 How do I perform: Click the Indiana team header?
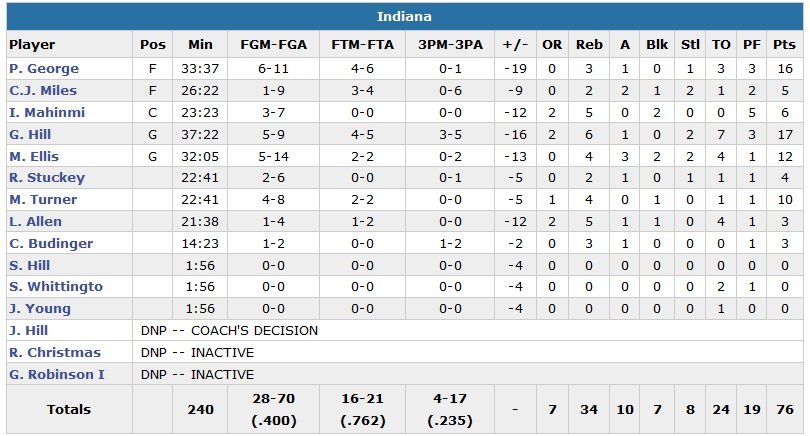click(404, 17)
